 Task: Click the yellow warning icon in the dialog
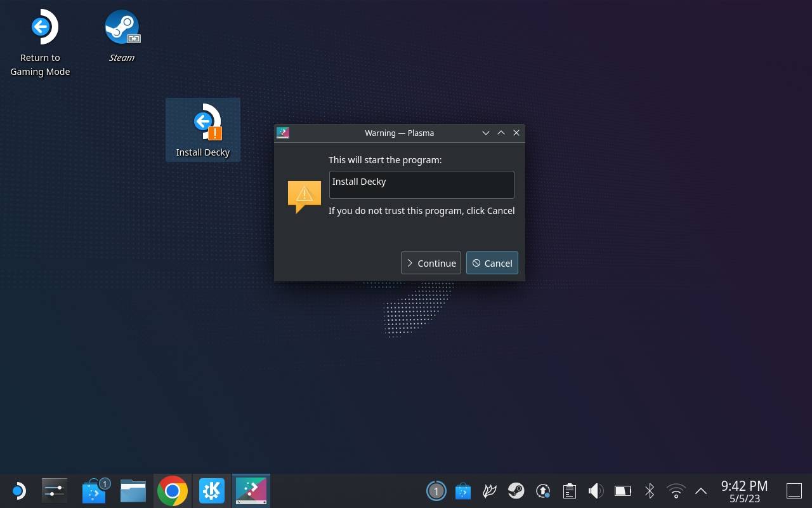[x=304, y=196]
